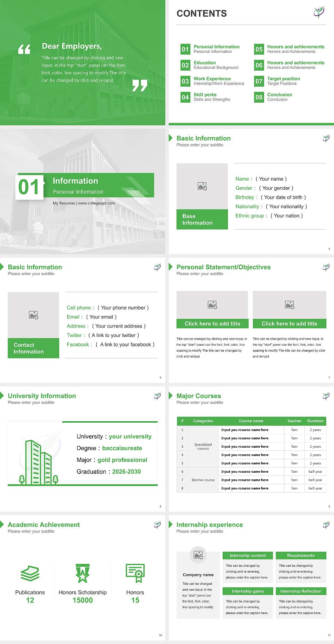
Task: Select the image placeholder above Base Information
Action: (202, 186)
